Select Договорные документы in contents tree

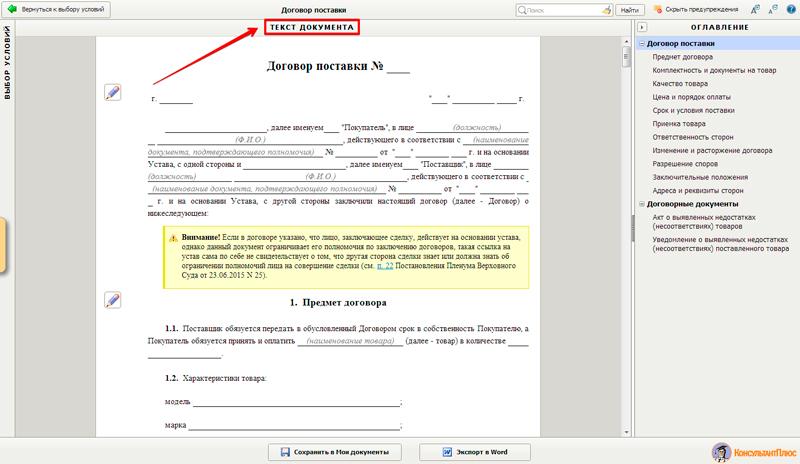pos(692,204)
